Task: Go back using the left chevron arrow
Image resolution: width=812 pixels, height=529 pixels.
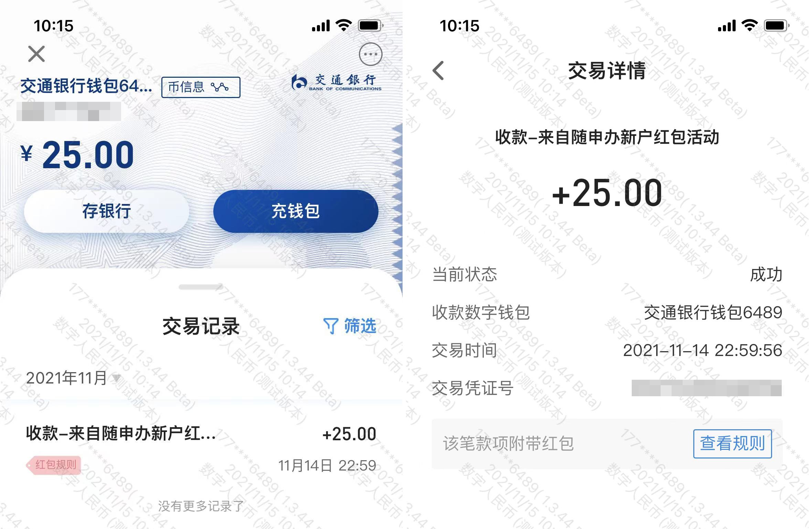Action: click(x=438, y=71)
